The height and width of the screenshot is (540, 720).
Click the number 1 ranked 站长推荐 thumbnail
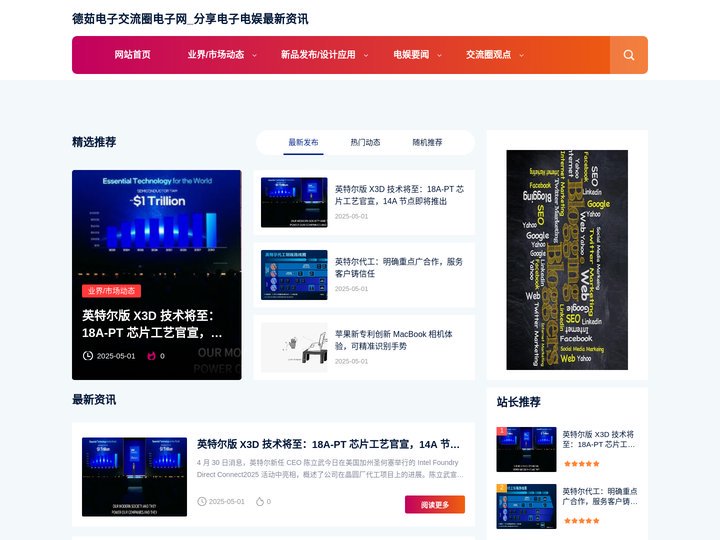(x=526, y=450)
